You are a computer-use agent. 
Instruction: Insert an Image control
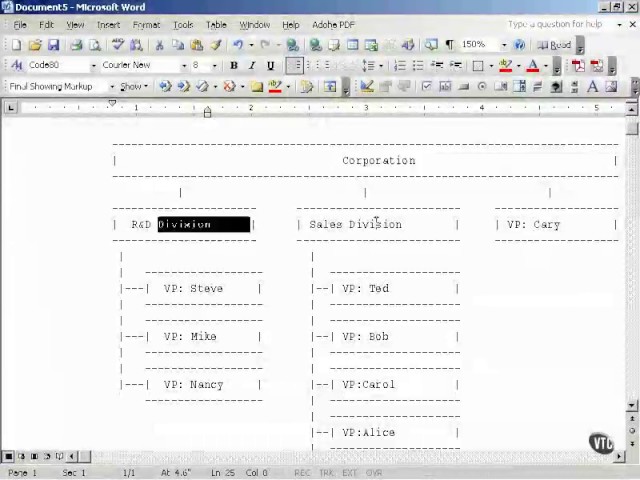(x=611, y=87)
